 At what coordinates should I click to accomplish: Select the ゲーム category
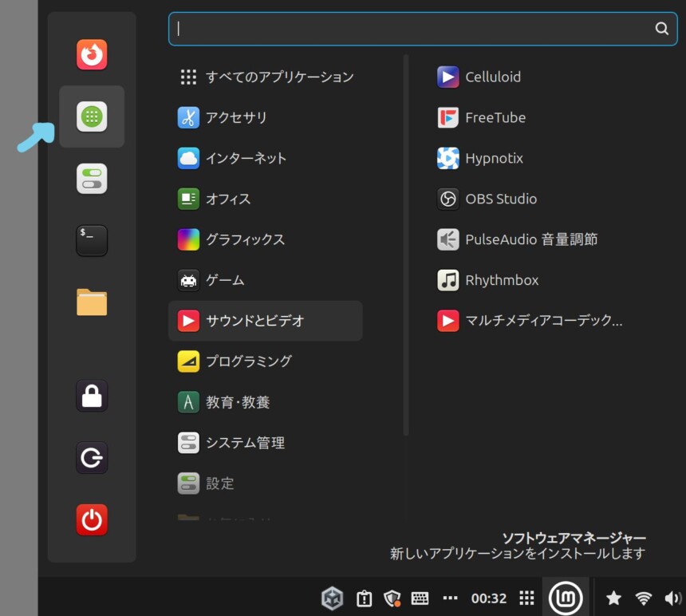[266, 280]
